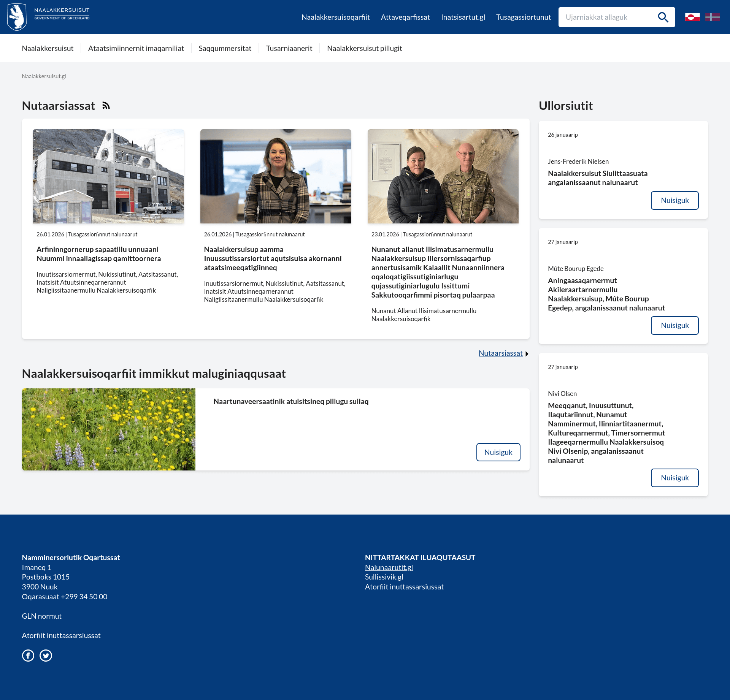
Task: Click the Naalakkersuisut.gl breadcrumb
Action: point(44,76)
